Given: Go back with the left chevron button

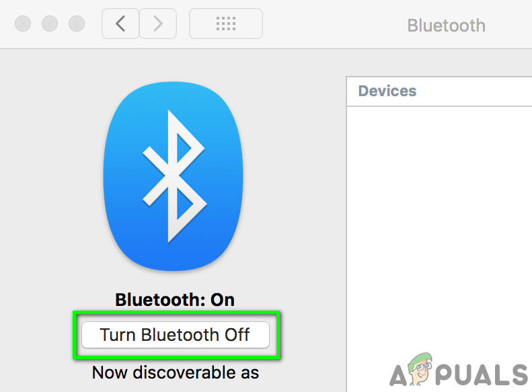Looking at the screenshot, I should point(120,24).
